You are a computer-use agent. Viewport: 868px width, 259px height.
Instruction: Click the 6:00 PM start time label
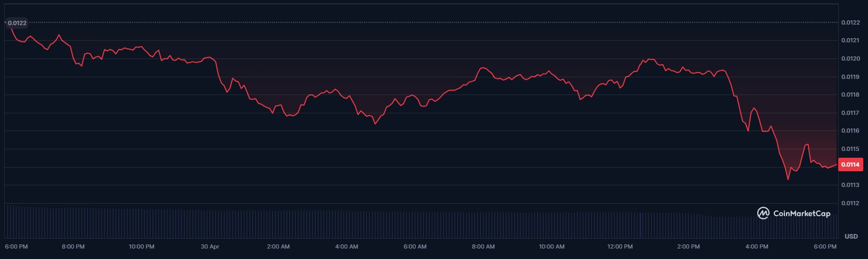[16, 246]
